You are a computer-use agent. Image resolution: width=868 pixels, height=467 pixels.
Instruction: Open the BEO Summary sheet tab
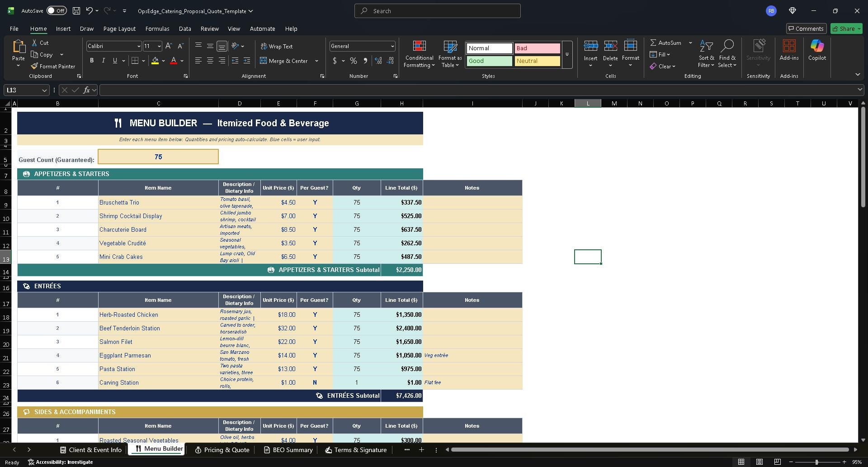tap(288, 450)
